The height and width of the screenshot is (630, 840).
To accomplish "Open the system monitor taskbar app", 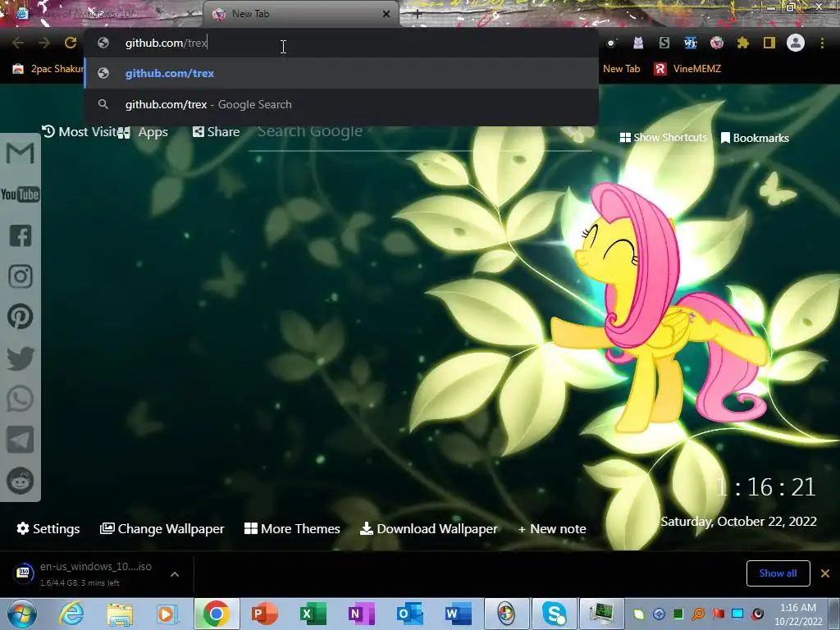I will click(602, 614).
